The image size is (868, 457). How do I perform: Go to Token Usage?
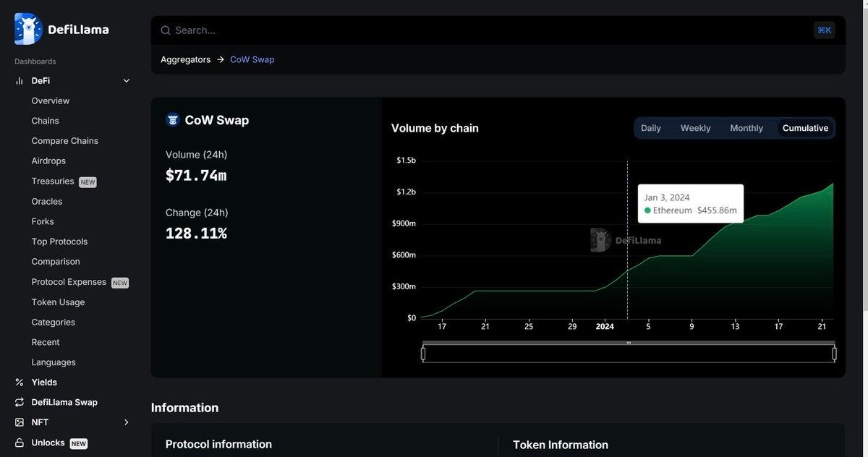click(58, 302)
